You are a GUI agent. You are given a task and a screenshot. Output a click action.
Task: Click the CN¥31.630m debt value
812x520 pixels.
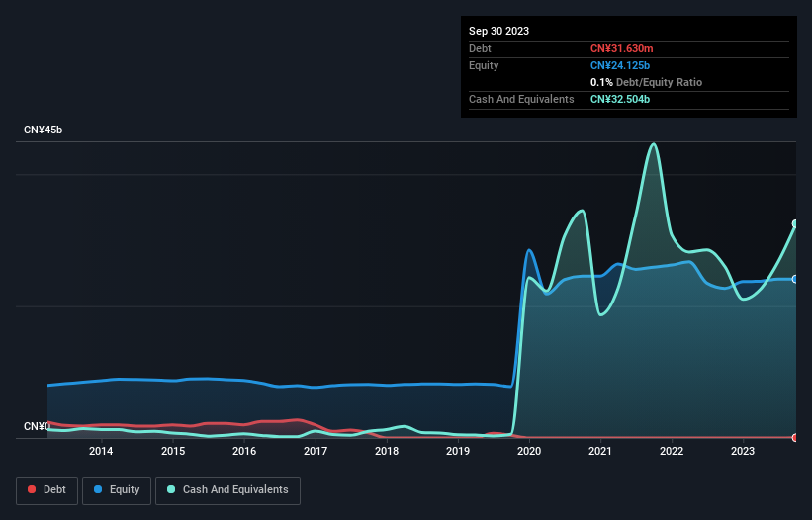621,48
